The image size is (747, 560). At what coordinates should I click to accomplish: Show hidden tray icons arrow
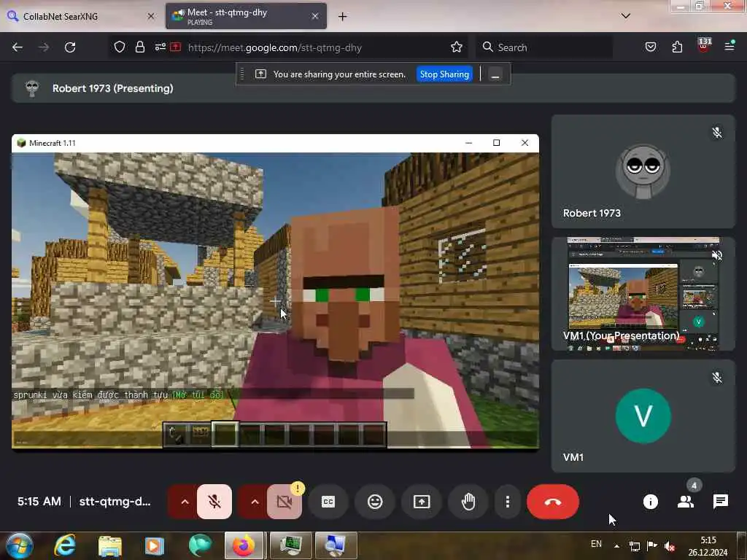616,546
